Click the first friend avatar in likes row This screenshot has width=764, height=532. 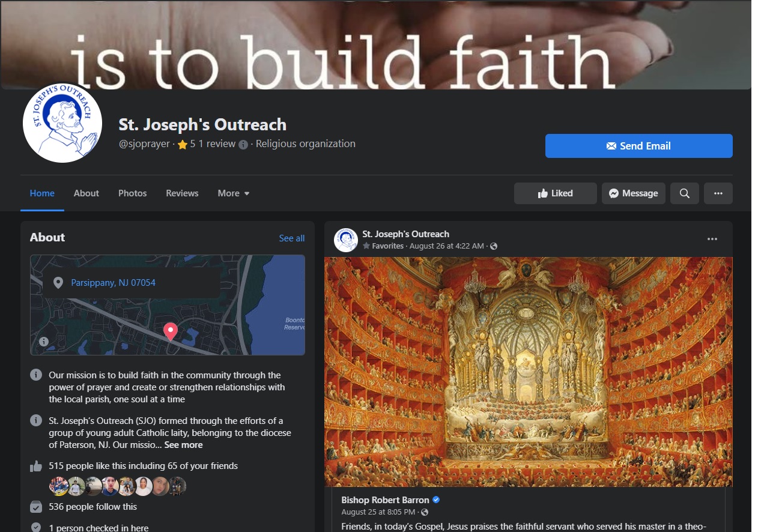pos(58,486)
